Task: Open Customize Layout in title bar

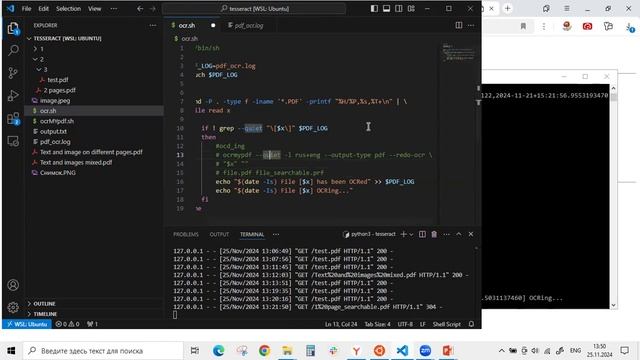Action: pyautogui.click(x=411, y=9)
